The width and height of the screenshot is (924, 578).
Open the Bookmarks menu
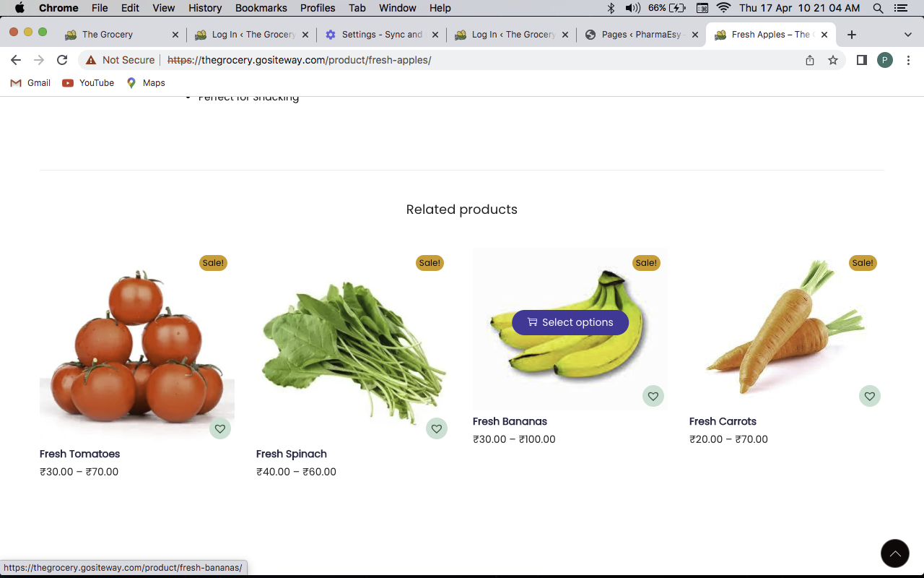[x=261, y=8]
